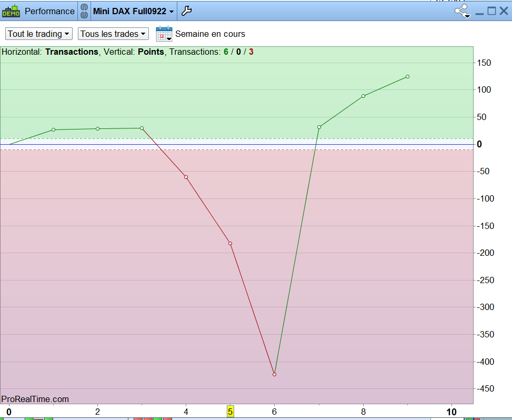Open the Mini DAX Full0922 instrument dropdown
The width and height of the screenshot is (512, 420).
pos(133,11)
